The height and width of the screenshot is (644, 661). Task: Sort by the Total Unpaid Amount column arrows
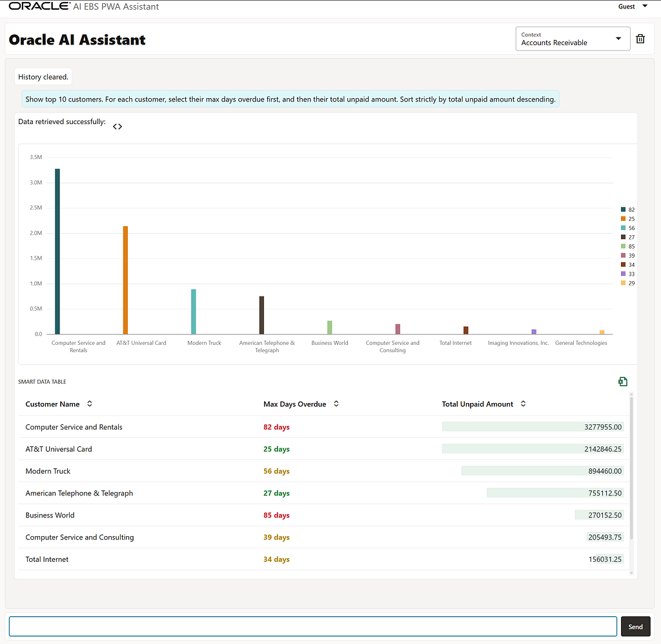click(x=523, y=404)
